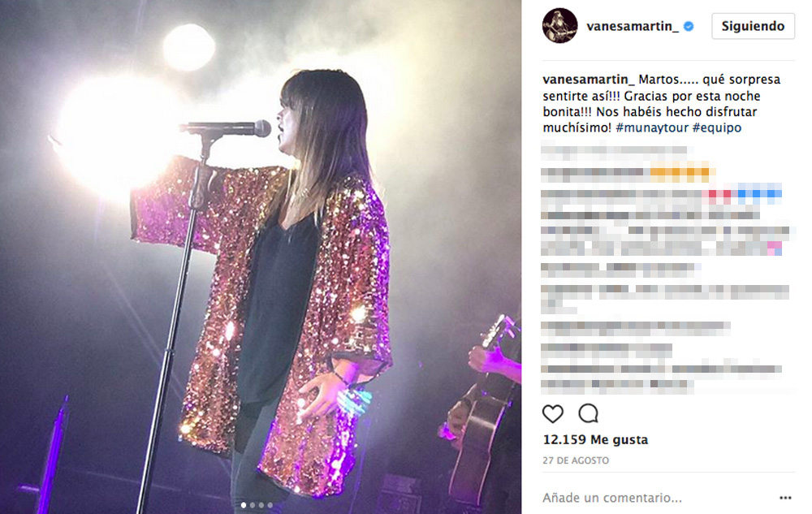Open the vanesamartin_ profile avatar
The width and height of the screenshot is (812, 514).
(x=559, y=25)
